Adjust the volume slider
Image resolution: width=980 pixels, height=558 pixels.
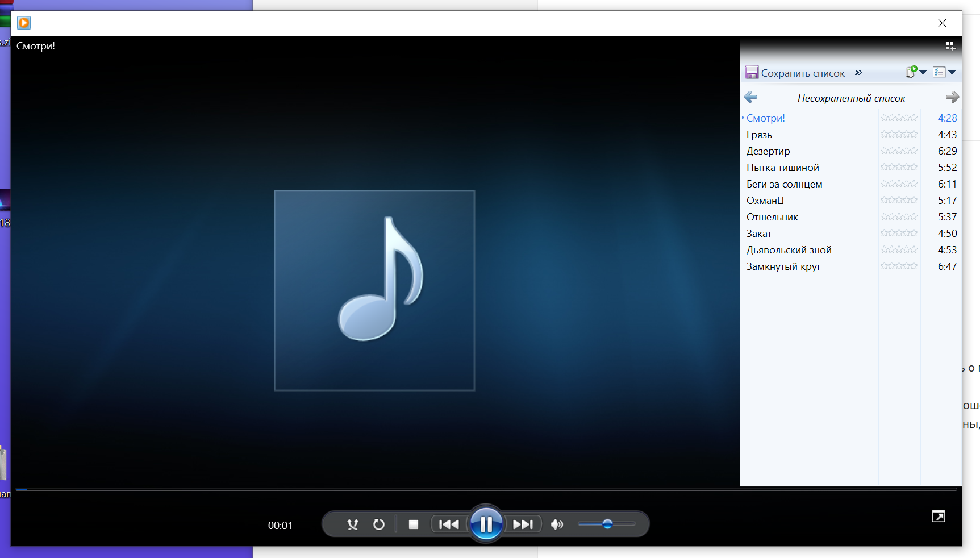607,524
